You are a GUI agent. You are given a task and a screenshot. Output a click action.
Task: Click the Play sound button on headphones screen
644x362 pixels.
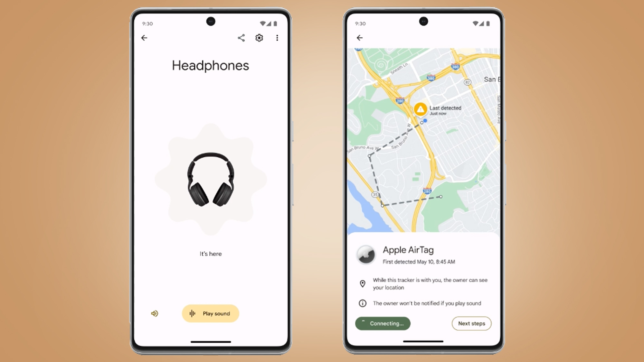(211, 313)
